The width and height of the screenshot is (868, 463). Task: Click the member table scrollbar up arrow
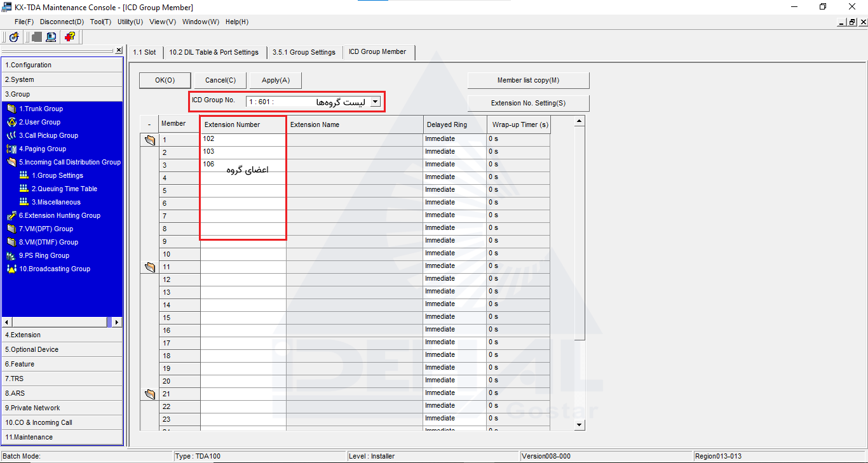point(579,121)
